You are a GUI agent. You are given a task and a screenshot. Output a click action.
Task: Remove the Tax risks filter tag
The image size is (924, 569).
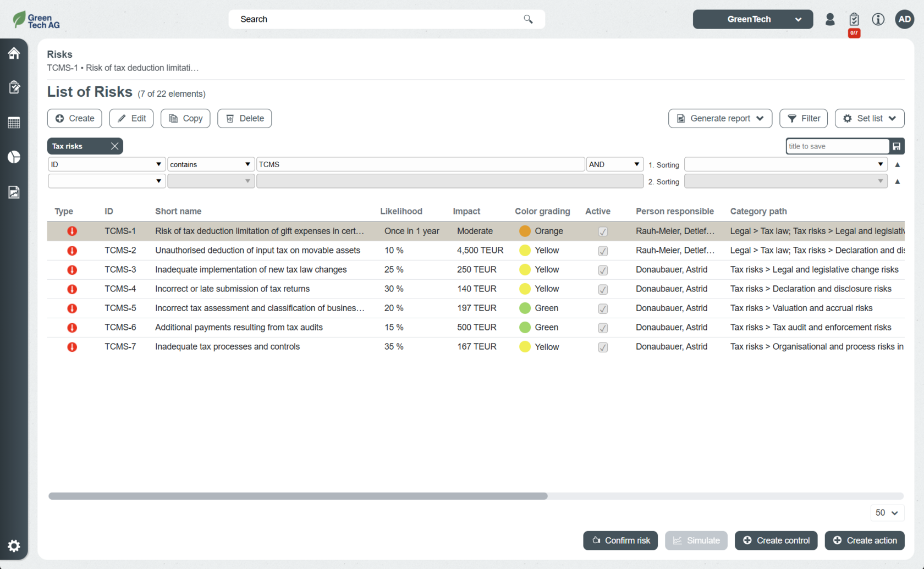coord(114,146)
